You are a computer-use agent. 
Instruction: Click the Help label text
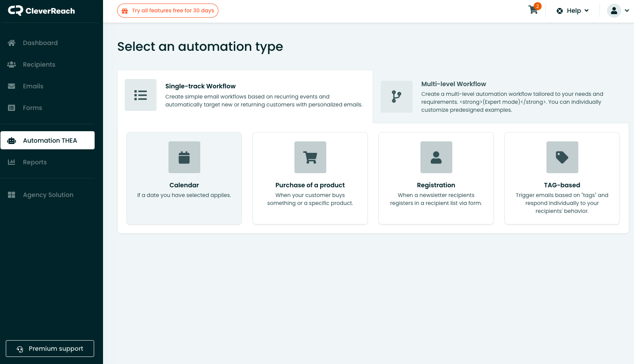tap(574, 11)
